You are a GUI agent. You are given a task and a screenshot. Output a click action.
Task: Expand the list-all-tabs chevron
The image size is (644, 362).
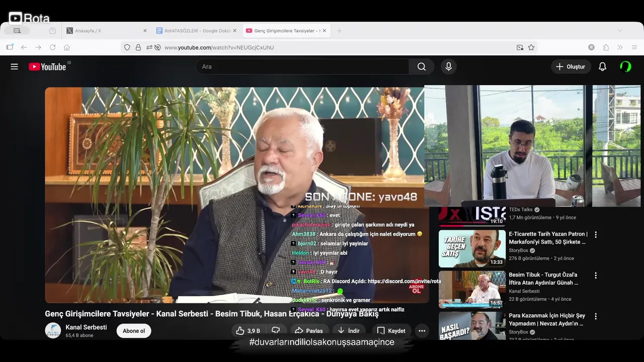620,31
